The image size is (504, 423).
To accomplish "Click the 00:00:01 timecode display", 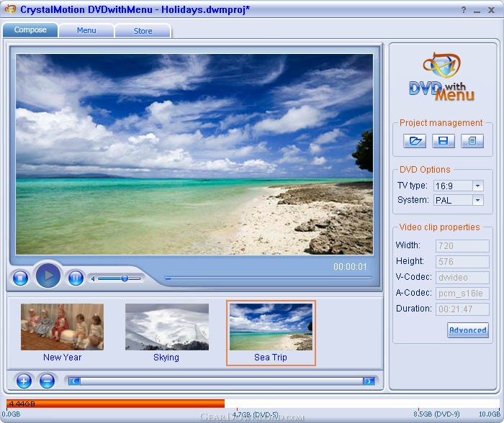I will 350,267.
